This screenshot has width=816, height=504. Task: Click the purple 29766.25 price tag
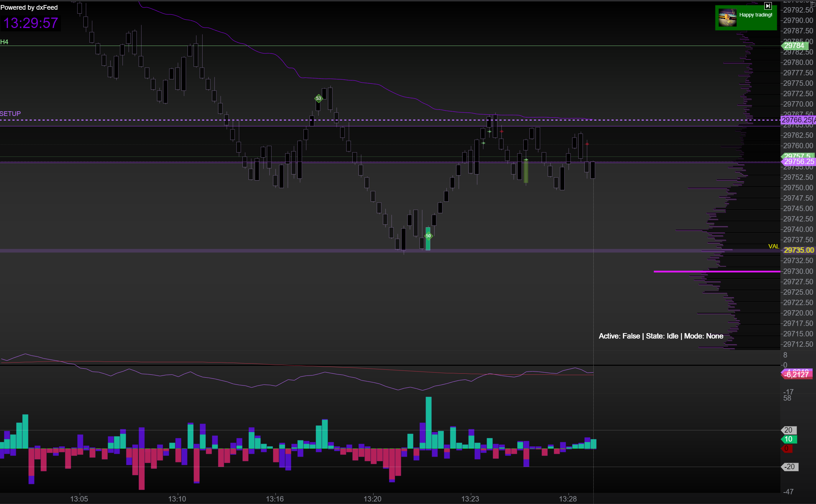[798, 120]
